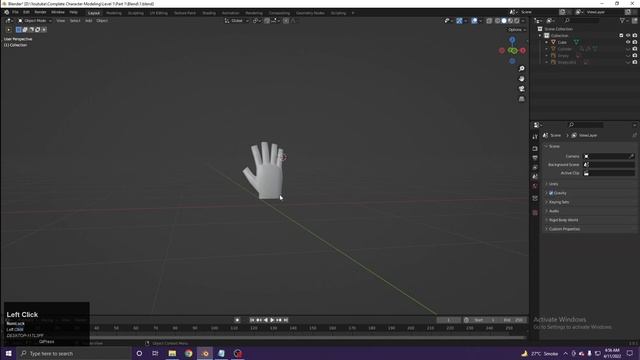Switch to wireframe viewport shading

[498, 21]
